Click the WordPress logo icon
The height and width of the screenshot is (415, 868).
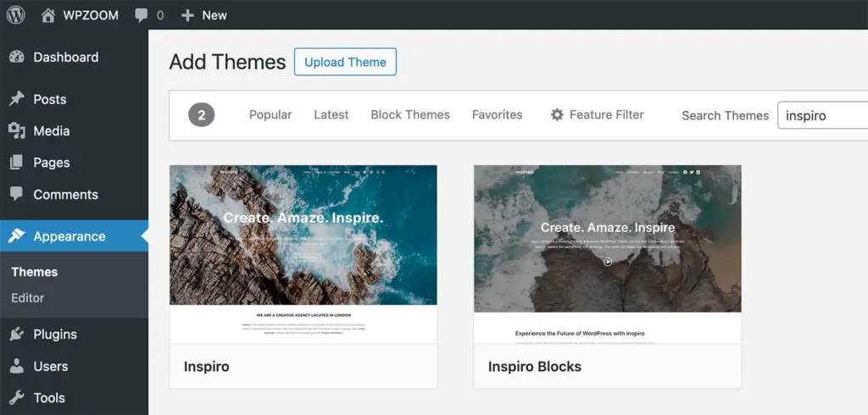coord(15,15)
